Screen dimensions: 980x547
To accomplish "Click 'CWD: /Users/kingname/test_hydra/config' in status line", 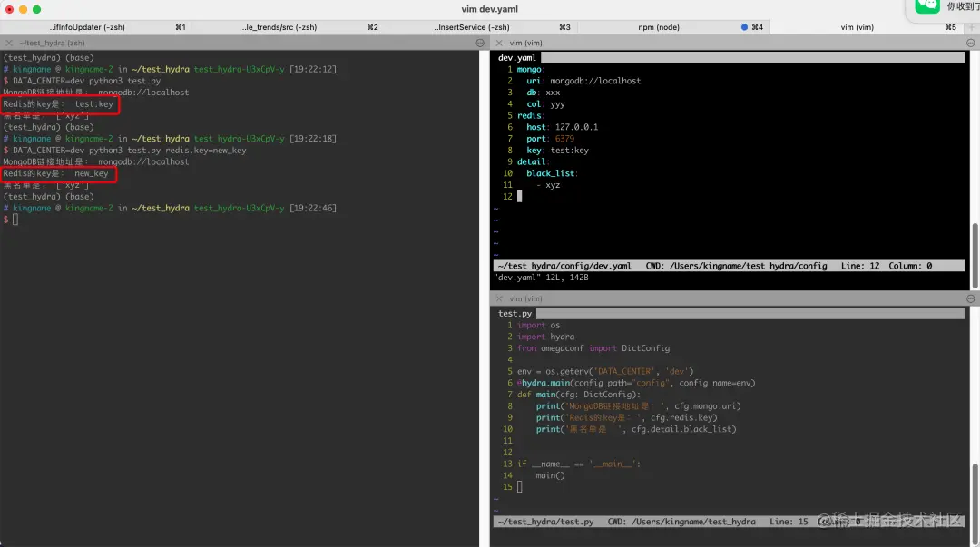I will pyautogui.click(x=736, y=266).
